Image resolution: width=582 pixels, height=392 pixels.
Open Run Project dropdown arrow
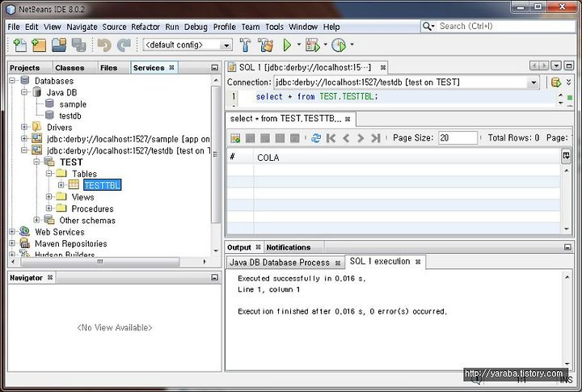[299, 44]
